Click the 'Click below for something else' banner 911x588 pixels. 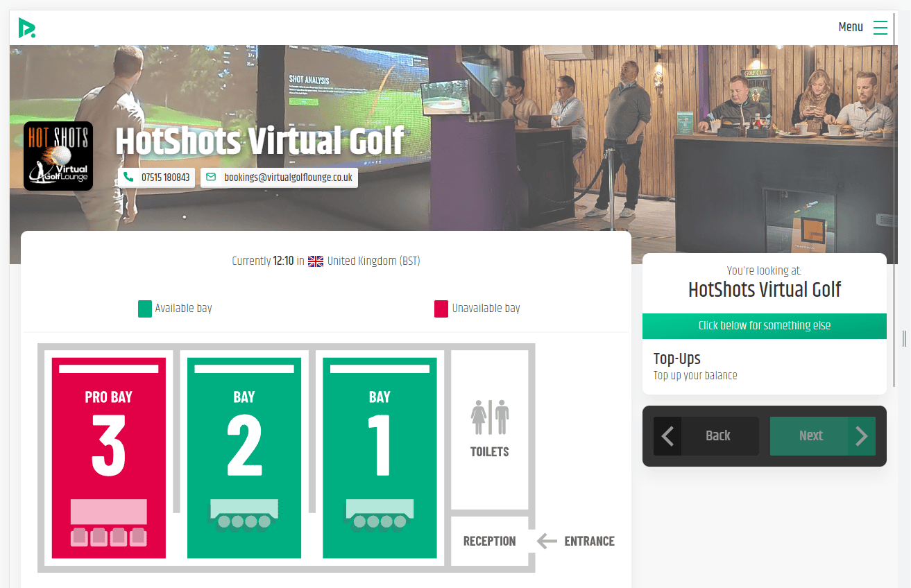tap(765, 326)
